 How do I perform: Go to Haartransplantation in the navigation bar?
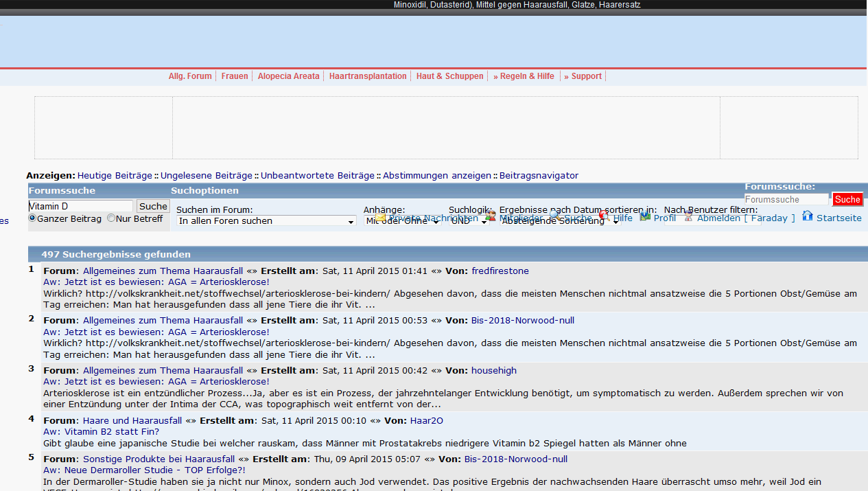click(x=368, y=76)
